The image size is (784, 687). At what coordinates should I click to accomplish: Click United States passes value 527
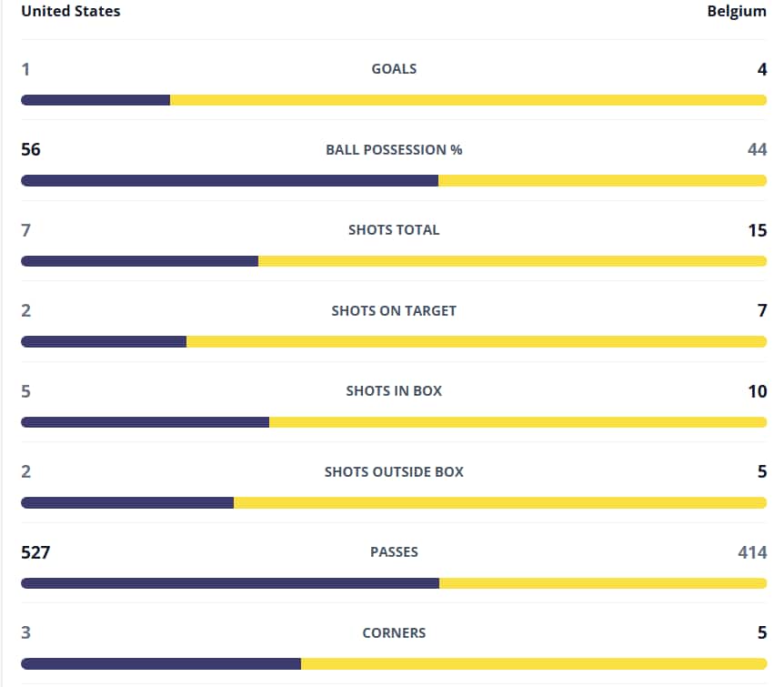(x=35, y=552)
